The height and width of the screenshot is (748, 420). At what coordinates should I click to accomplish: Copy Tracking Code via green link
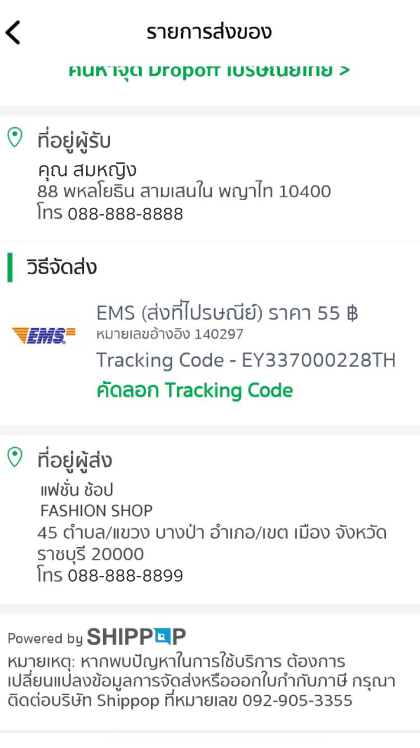tap(195, 391)
